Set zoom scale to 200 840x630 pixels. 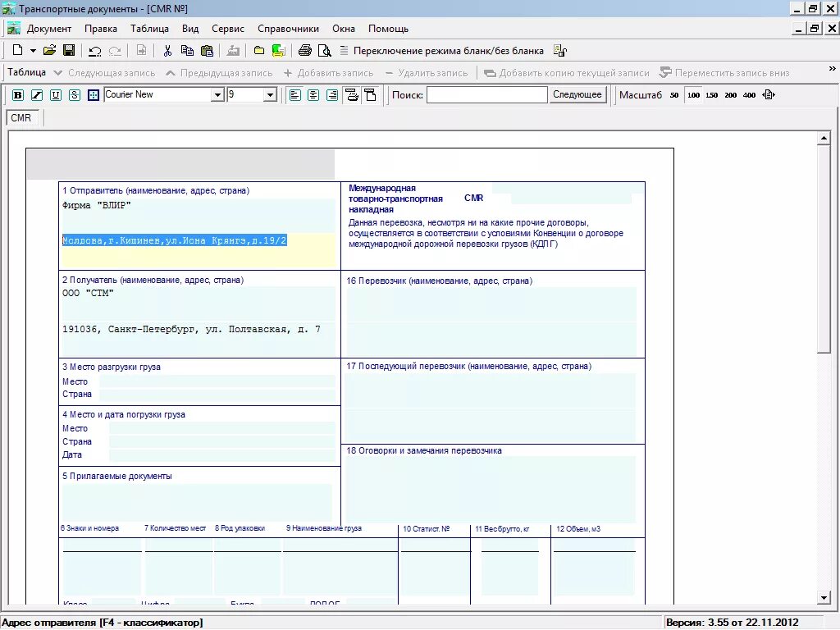pyautogui.click(x=730, y=95)
